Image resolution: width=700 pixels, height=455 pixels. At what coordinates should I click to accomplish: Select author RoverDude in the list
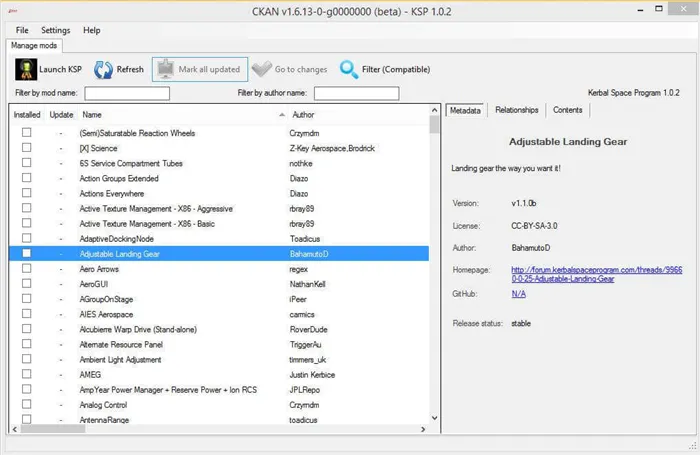308,330
